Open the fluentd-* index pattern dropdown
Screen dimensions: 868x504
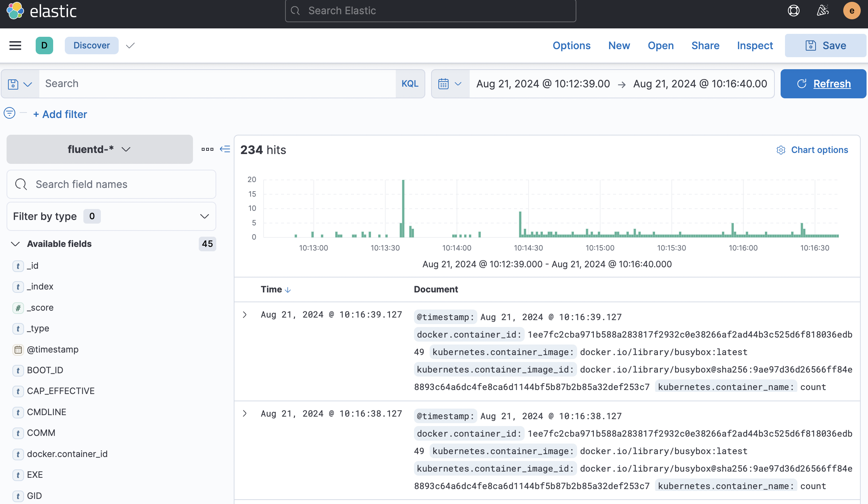coord(100,149)
